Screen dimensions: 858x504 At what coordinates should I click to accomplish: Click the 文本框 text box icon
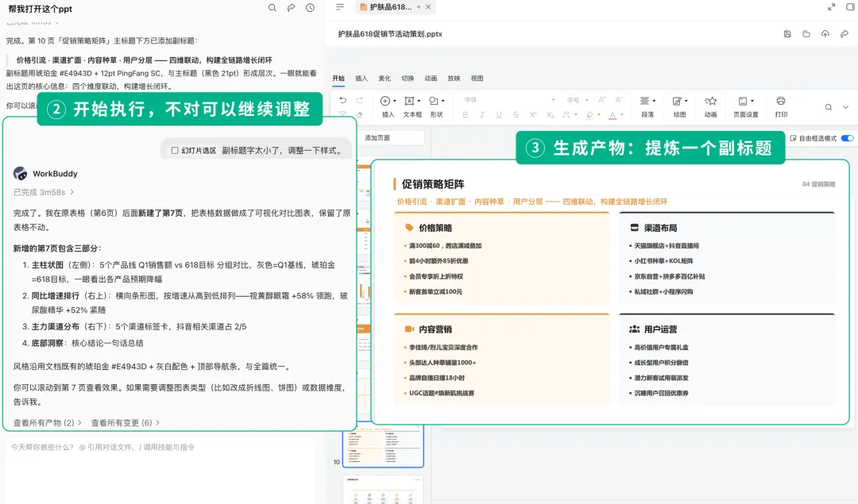(409, 101)
